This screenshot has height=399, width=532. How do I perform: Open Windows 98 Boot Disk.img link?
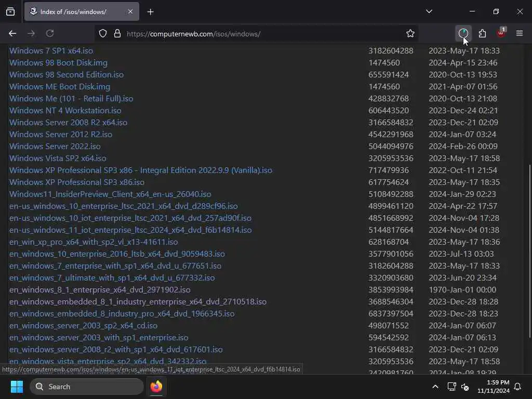click(x=58, y=62)
